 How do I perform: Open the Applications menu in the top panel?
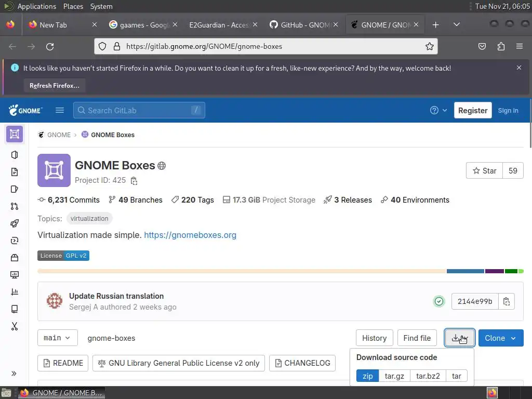pyautogui.click(x=37, y=6)
